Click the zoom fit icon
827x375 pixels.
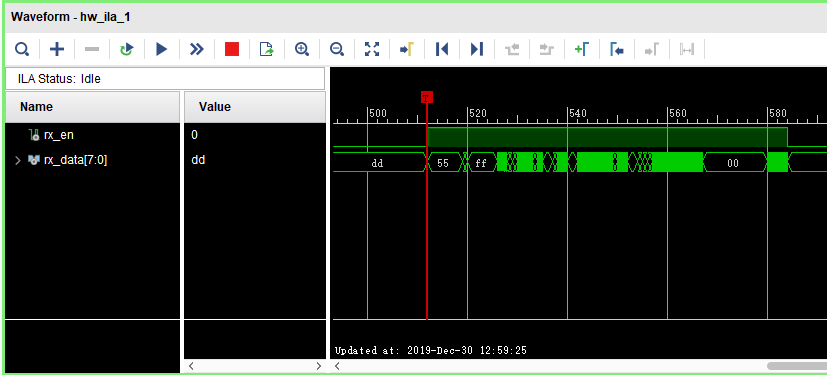coord(372,50)
